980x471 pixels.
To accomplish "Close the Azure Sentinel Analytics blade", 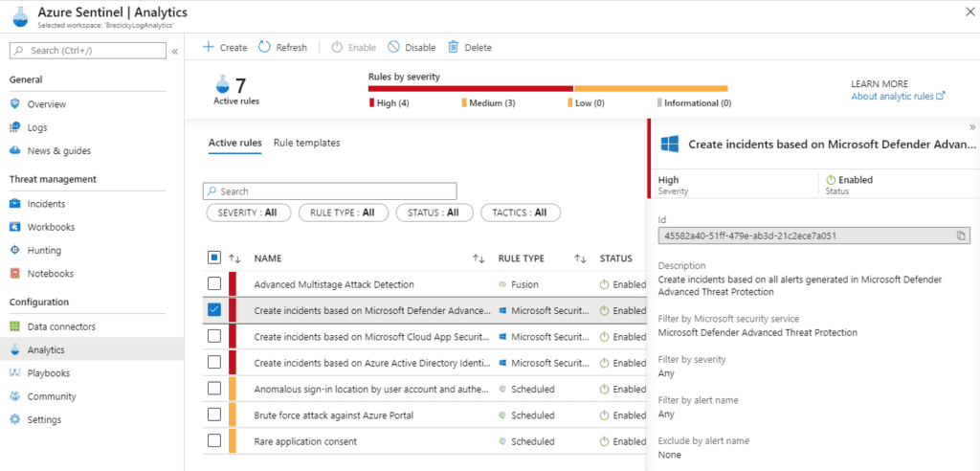I will point(969,11).
